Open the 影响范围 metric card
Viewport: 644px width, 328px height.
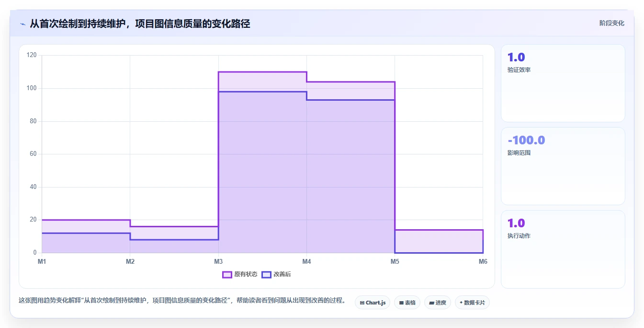(x=563, y=166)
